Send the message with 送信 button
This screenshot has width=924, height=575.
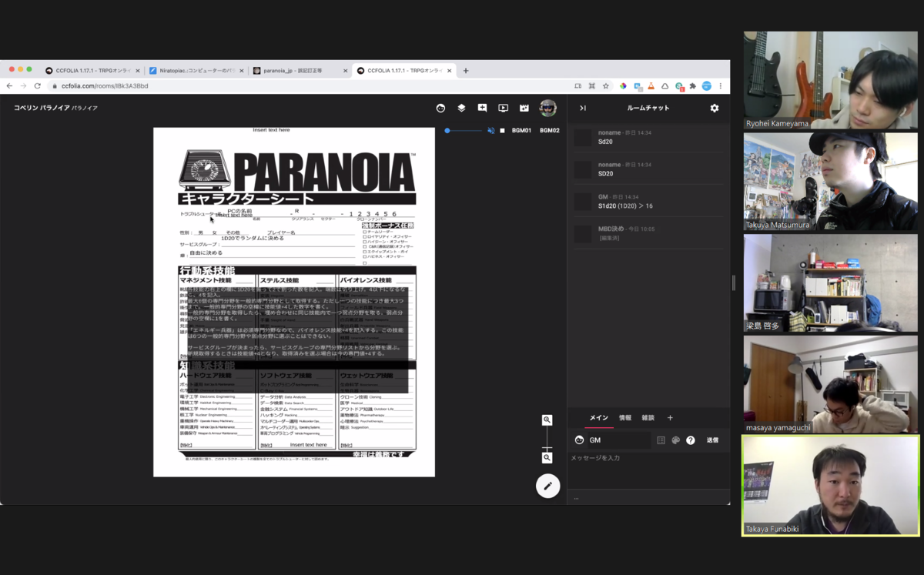pyautogui.click(x=713, y=440)
